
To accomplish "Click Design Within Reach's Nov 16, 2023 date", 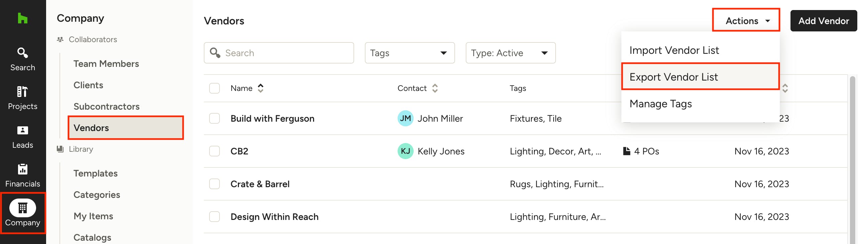I will [x=761, y=217].
